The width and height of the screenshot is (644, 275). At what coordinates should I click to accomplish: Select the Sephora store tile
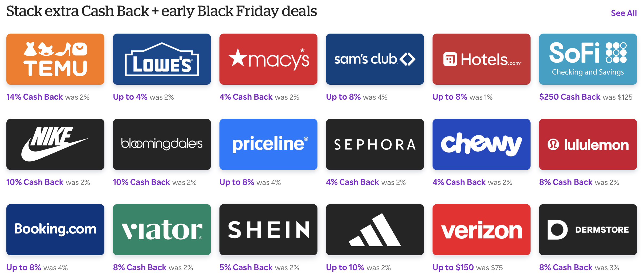pos(375,144)
